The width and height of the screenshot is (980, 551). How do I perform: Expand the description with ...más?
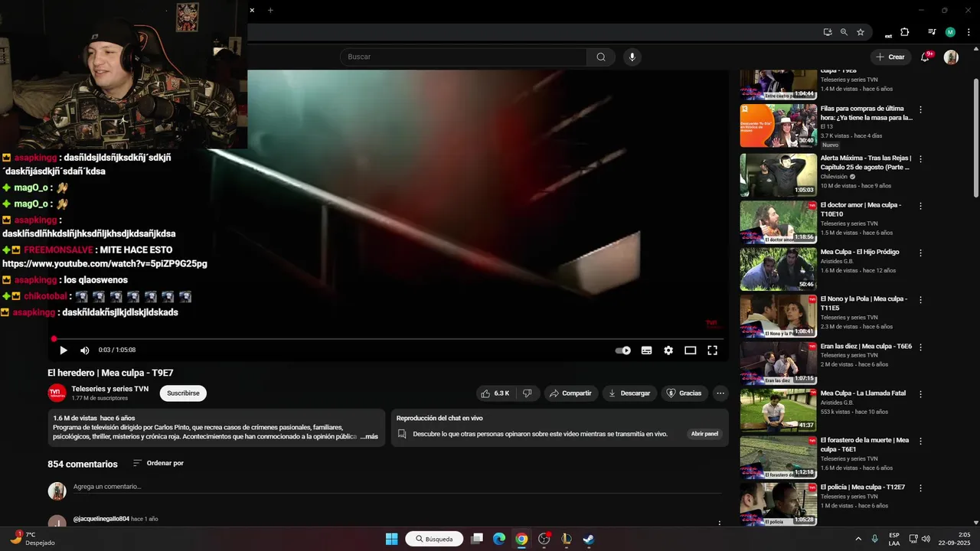[x=369, y=436]
